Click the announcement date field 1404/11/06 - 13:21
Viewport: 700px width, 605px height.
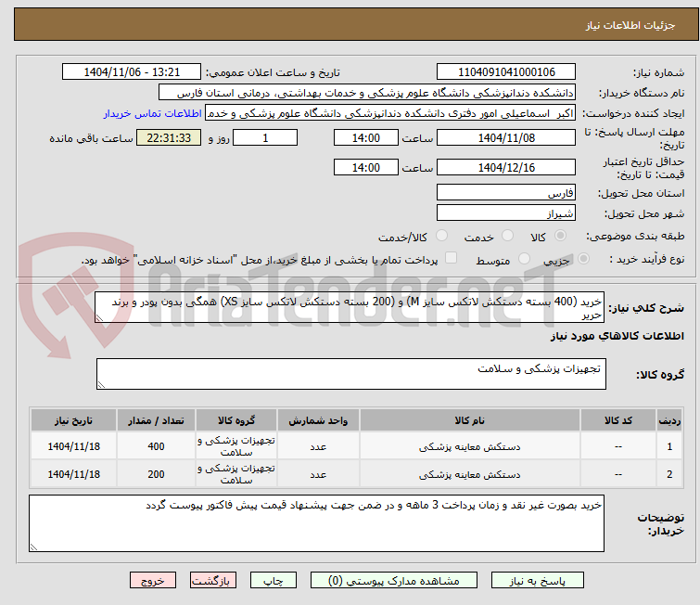[132, 72]
